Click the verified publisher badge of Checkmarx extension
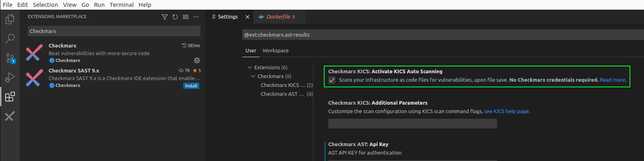Screen dimensions: 644x161 (x=52, y=60)
